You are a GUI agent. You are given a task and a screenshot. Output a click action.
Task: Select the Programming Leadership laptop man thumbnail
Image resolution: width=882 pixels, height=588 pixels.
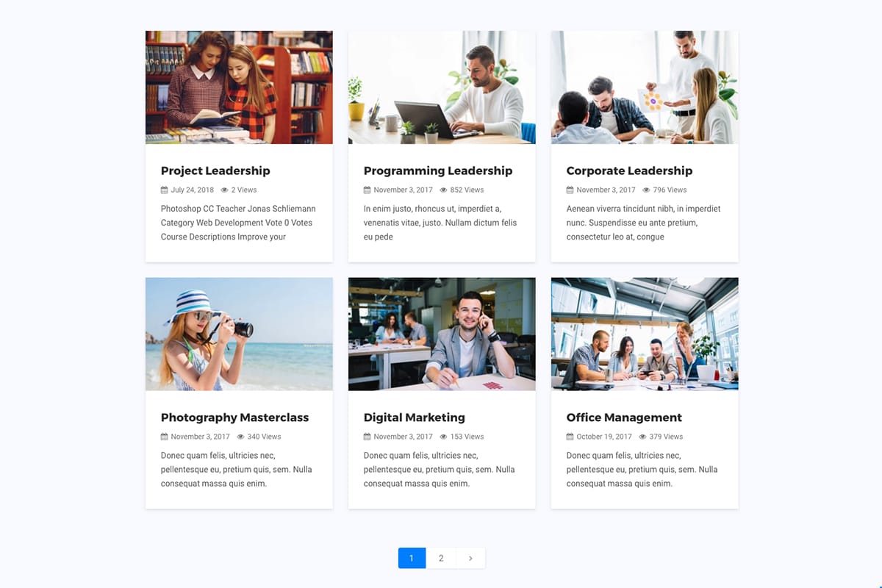442,87
